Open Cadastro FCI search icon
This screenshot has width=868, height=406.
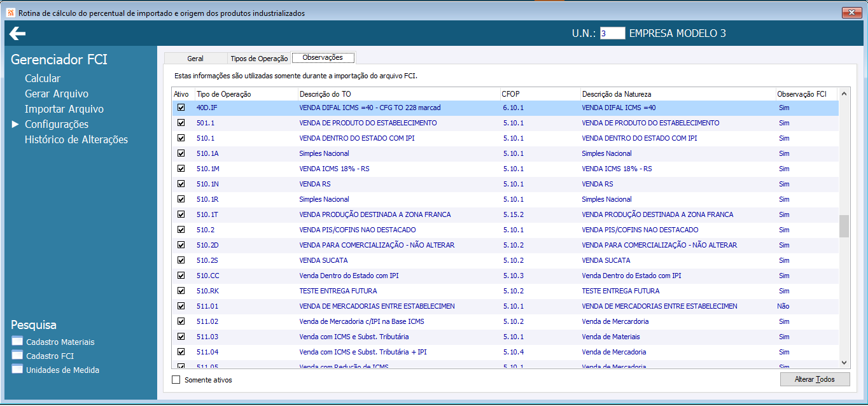pos(17,355)
